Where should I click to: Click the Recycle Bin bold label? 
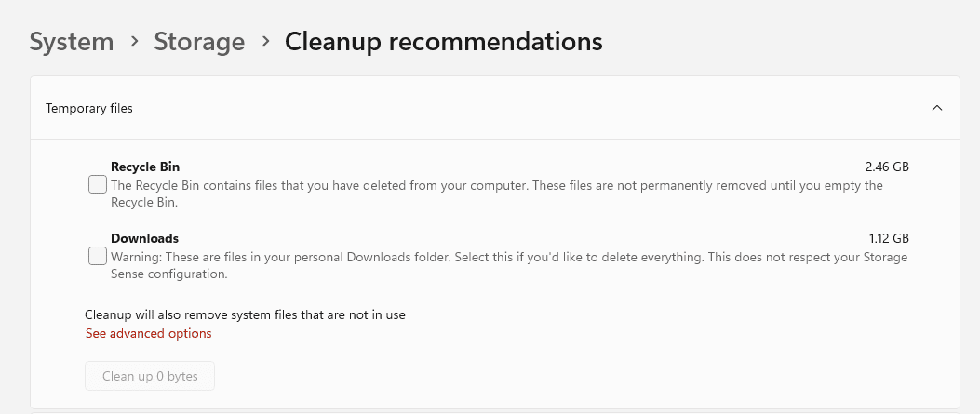coord(145,167)
